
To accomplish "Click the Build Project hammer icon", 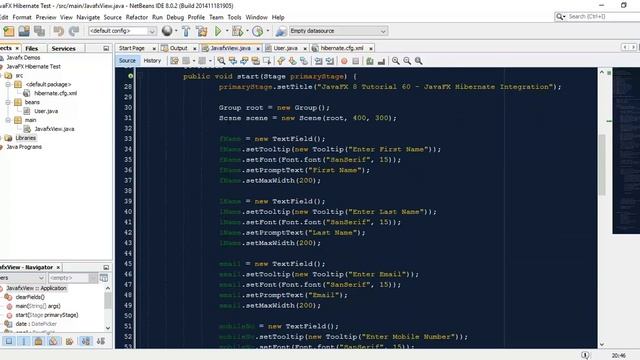I will click(186, 31).
